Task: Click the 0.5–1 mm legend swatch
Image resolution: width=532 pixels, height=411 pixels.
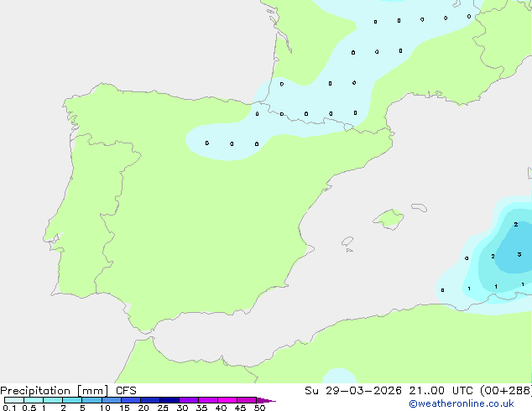Action: pos(34,400)
